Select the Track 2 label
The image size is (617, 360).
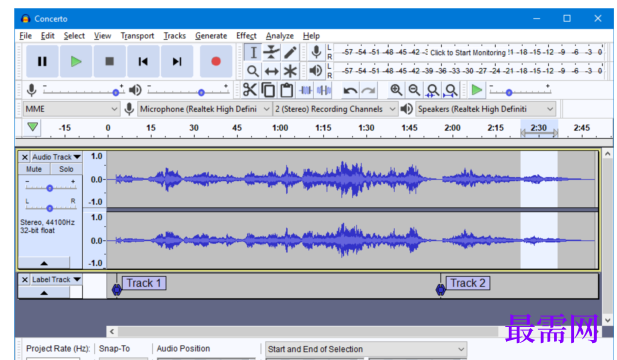[468, 283]
